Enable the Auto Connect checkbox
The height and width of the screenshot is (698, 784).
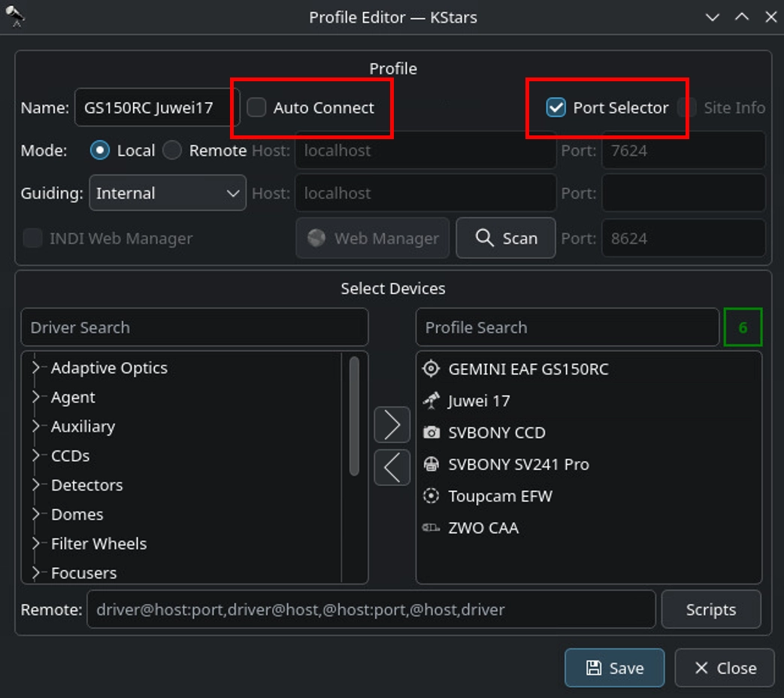click(x=257, y=108)
